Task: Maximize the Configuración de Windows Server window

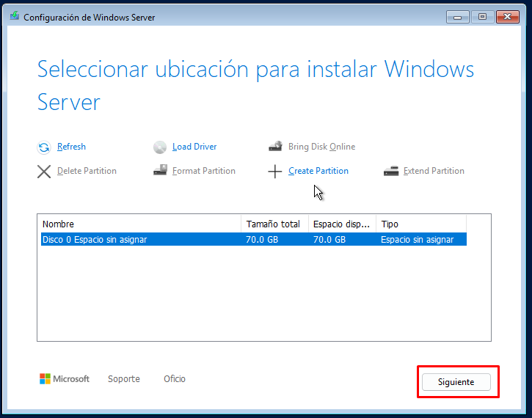Action: pos(482,17)
